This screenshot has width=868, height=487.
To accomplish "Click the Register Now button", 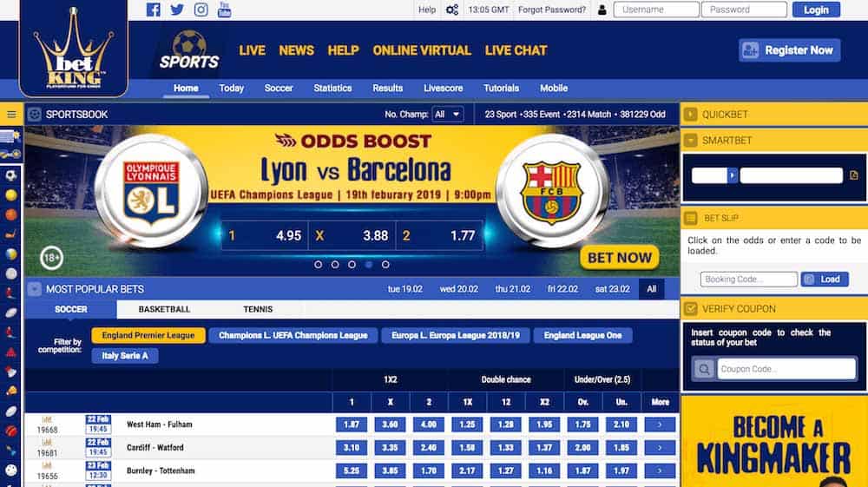I will (789, 50).
